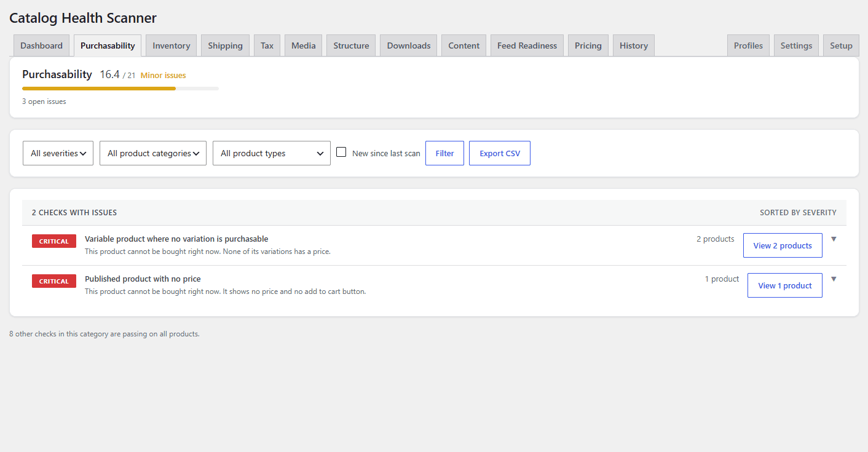The width and height of the screenshot is (868, 452).
Task: Click the Catalog Health Scanner heading
Action: pos(83,18)
